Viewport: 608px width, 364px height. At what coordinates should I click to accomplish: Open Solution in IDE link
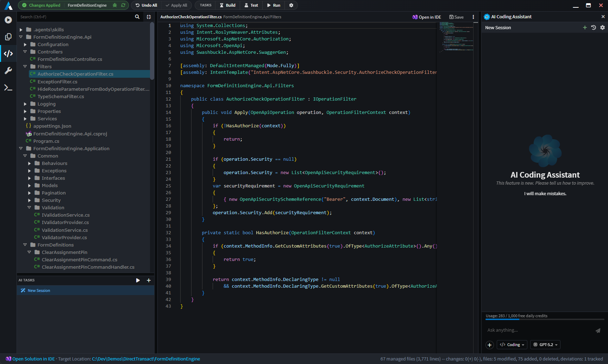coord(33,359)
